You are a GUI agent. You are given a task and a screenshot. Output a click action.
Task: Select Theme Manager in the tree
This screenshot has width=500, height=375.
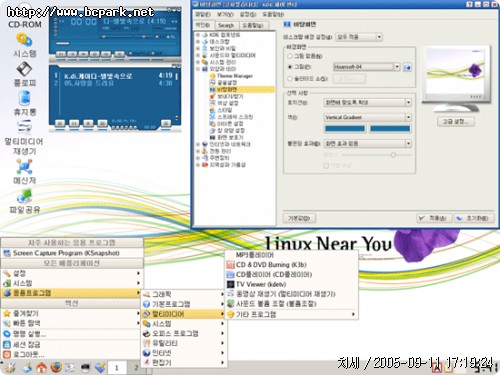pyautogui.click(x=235, y=76)
